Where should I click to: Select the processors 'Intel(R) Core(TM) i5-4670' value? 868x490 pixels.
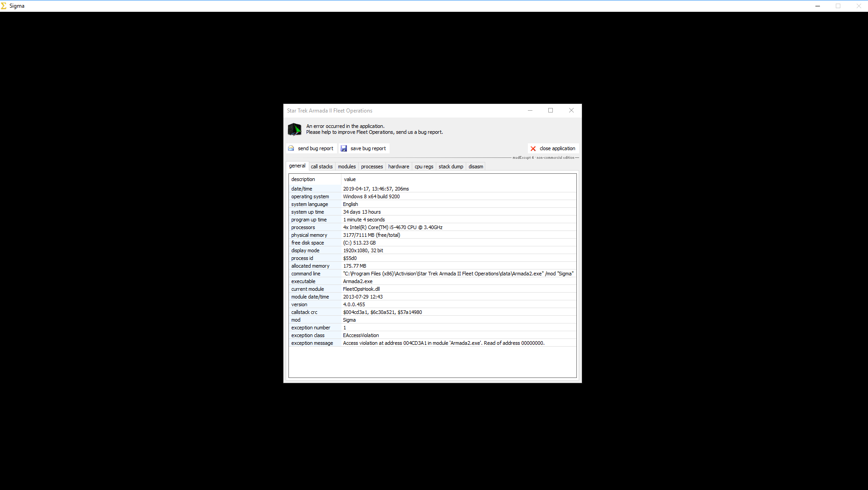(393, 227)
